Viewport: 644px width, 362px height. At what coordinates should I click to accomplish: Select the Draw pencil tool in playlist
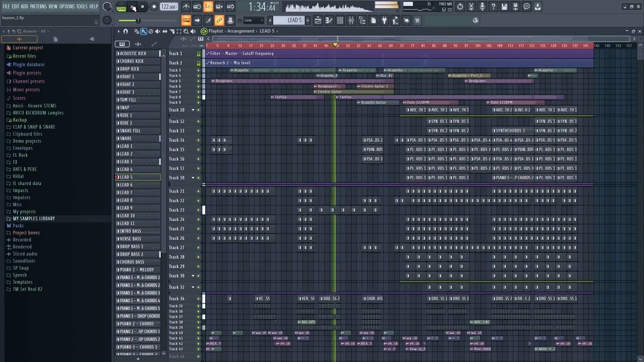[136, 31]
